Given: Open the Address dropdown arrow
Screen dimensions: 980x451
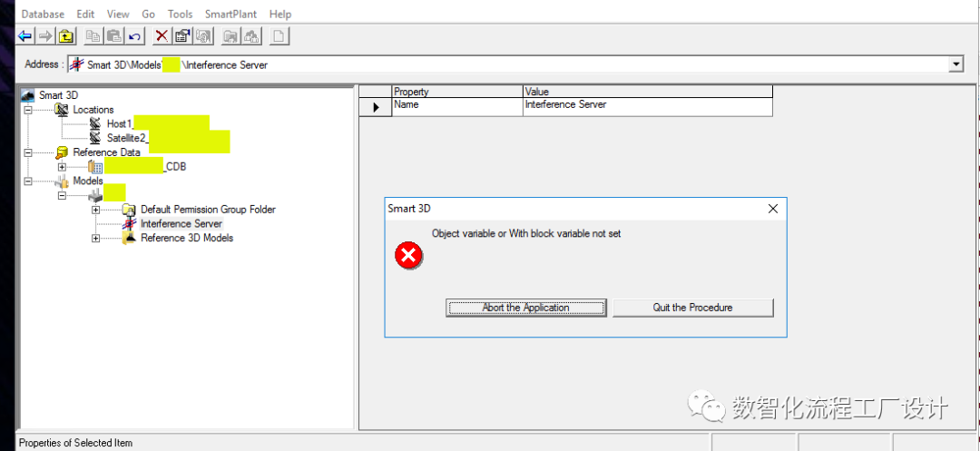Looking at the screenshot, I should [955, 64].
